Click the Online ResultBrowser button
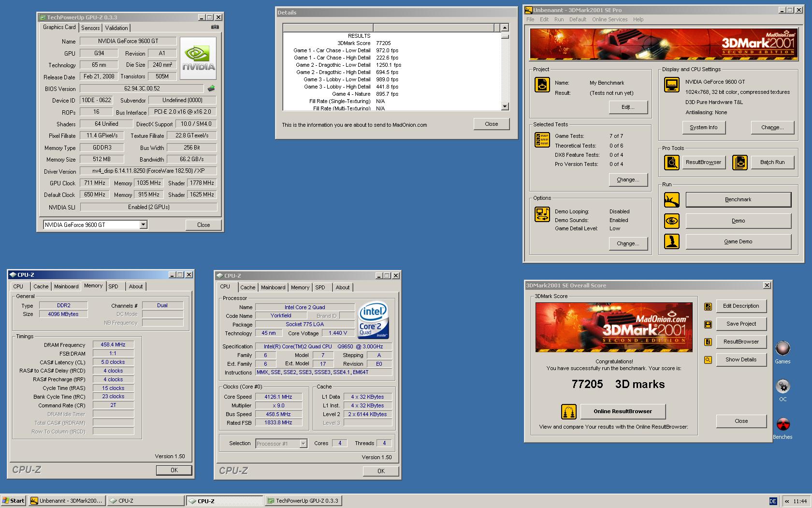 pos(623,411)
